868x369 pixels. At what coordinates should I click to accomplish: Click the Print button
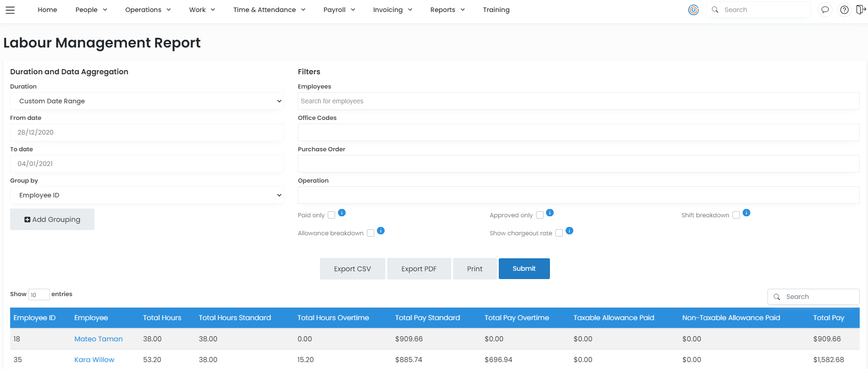(x=474, y=269)
